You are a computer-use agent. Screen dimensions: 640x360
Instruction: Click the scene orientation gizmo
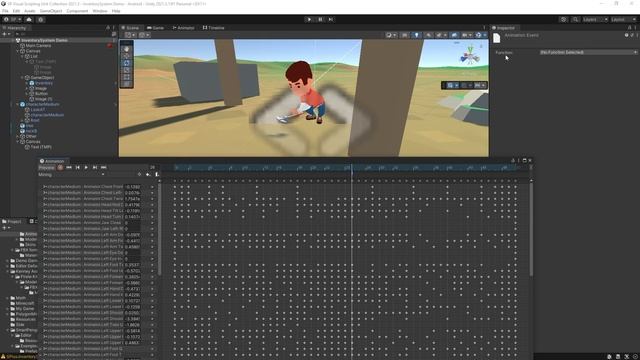[470, 55]
